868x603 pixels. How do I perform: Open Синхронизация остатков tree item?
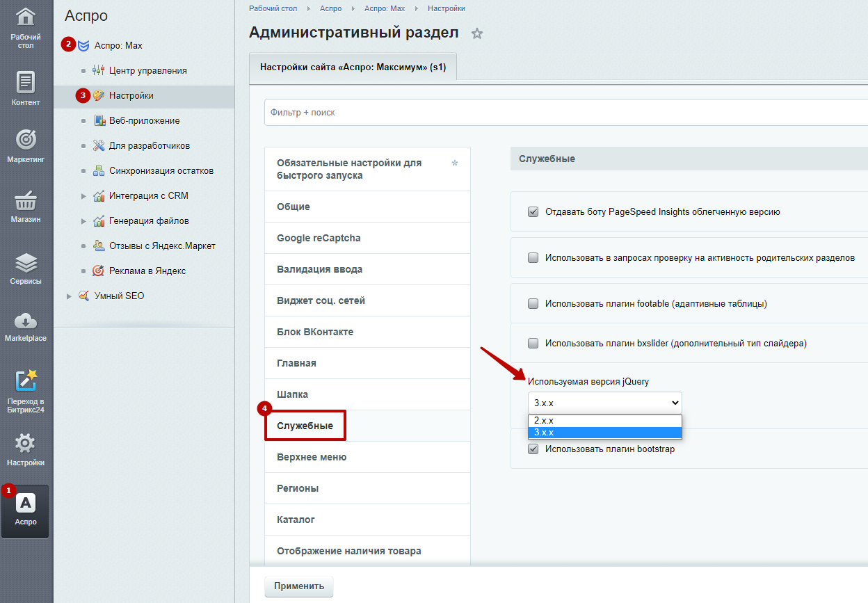161,170
